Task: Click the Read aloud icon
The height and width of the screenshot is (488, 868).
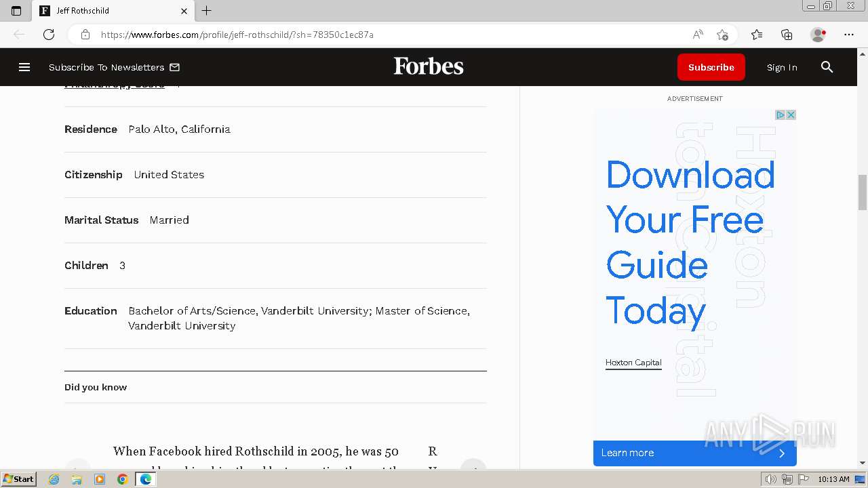Action: coord(697,35)
